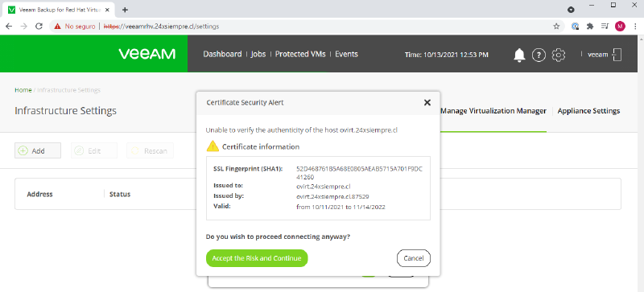Open the Dashboard menu item

click(222, 54)
